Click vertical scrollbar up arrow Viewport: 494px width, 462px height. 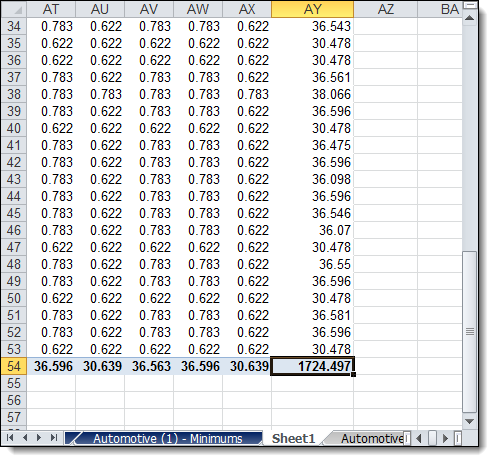click(x=469, y=18)
